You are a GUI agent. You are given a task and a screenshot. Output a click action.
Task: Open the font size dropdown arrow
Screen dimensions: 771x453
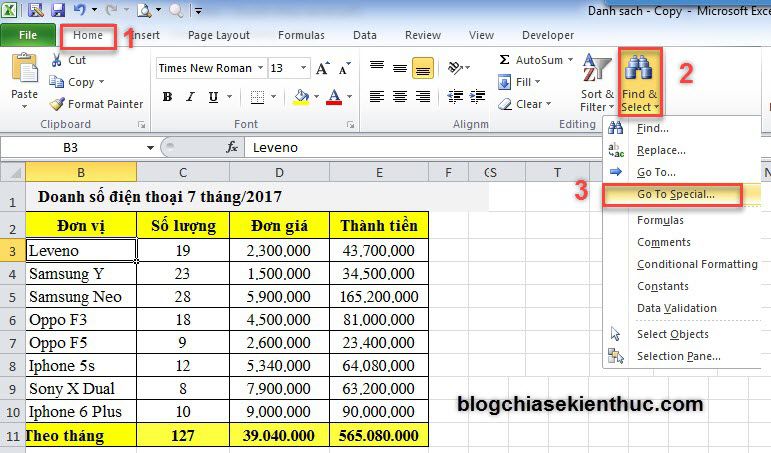303,68
